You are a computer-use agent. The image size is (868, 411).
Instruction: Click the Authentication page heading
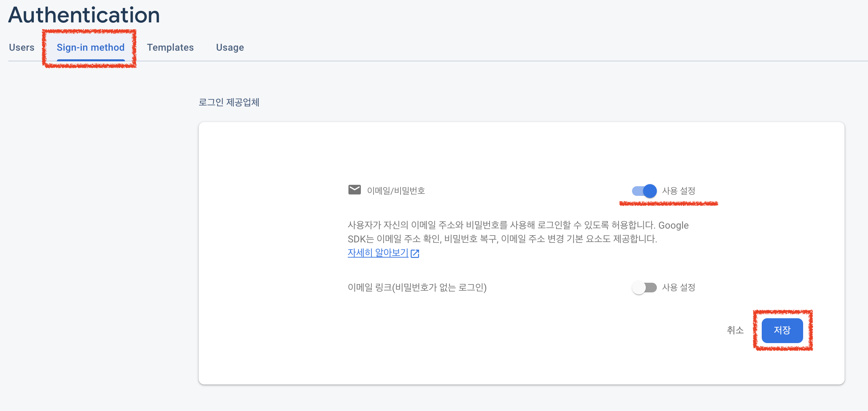click(84, 15)
